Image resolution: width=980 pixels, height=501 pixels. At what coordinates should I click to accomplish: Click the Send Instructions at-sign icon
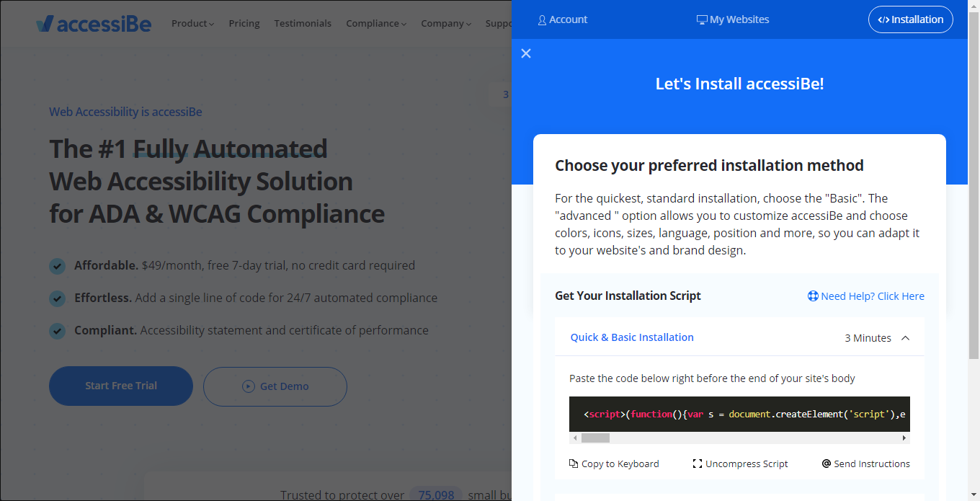(x=827, y=464)
